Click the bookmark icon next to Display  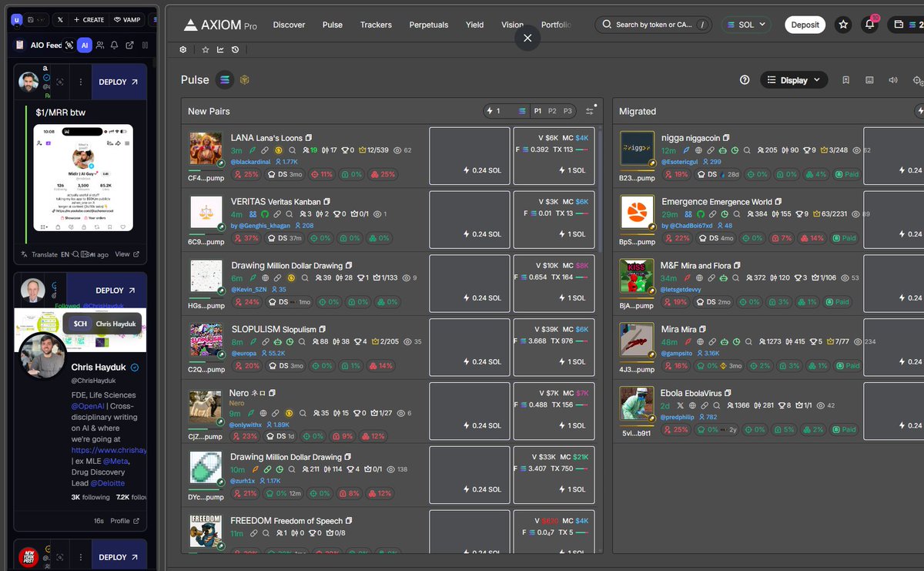pos(845,79)
